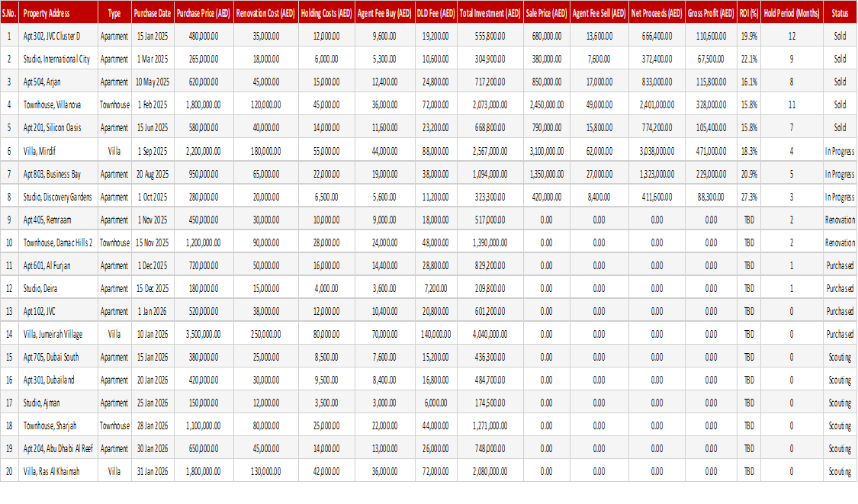Screen dimensions: 858x504
Task: Select the 'Agent Fee Buy (AED)' header
Action: (384, 13)
